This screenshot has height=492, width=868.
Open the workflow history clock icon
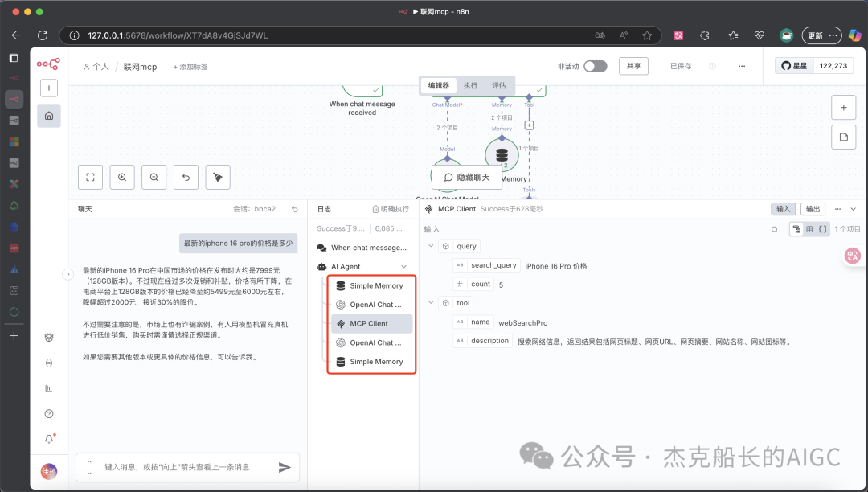pyautogui.click(x=712, y=66)
